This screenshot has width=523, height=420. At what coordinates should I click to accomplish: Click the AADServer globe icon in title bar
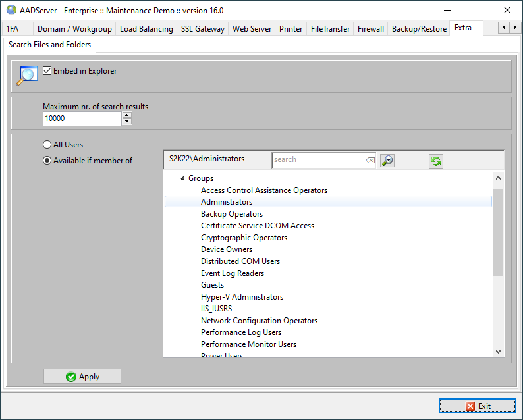point(11,10)
